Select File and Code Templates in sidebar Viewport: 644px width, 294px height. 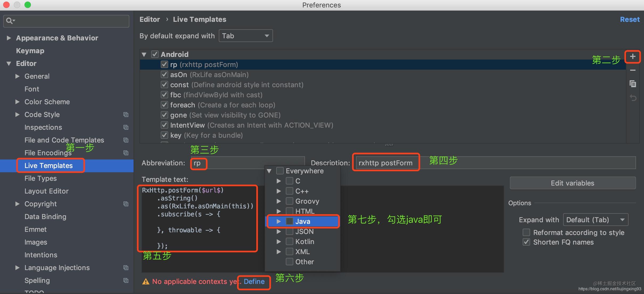(x=64, y=140)
